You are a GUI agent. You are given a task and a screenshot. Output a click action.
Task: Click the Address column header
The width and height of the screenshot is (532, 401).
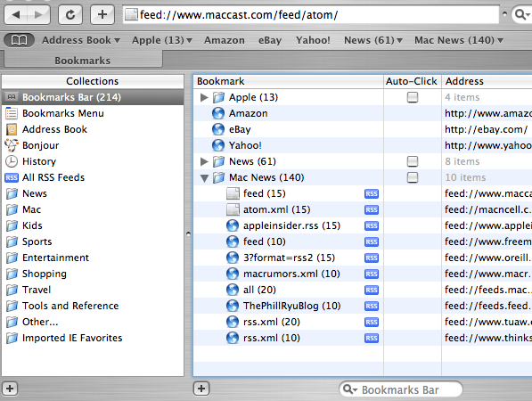click(x=487, y=81)
